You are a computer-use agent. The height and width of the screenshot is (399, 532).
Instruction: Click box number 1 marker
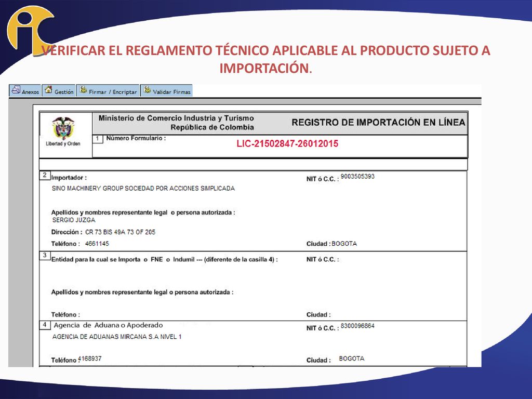[97, 138]
